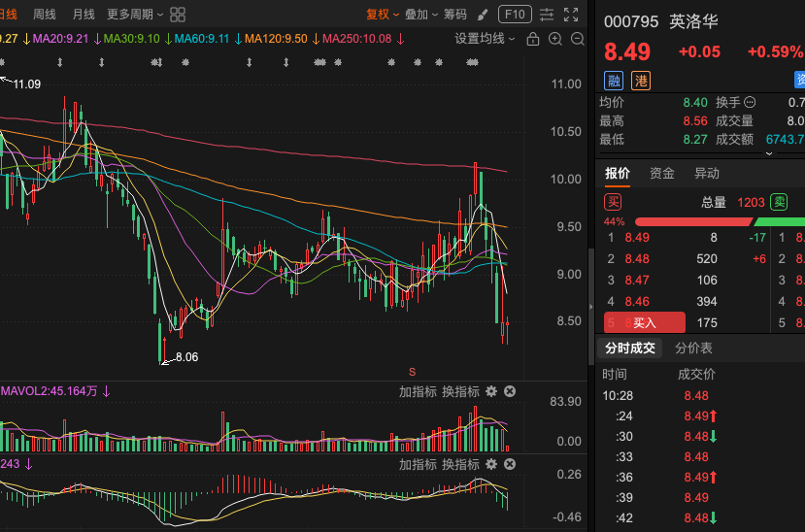The height and width of the screenshot is (532, 805).
Task: Switch to 周线 weekly chart
Action: pos(44,15)
